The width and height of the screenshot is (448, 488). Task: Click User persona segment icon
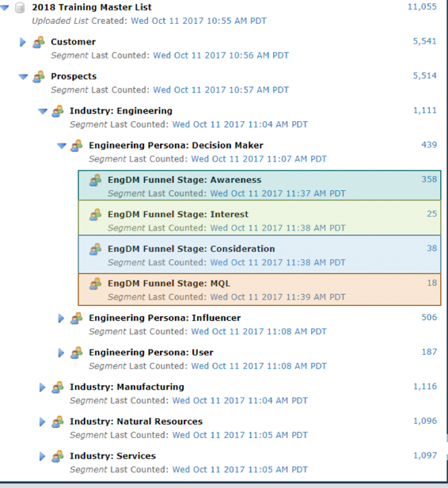point(77,353)
